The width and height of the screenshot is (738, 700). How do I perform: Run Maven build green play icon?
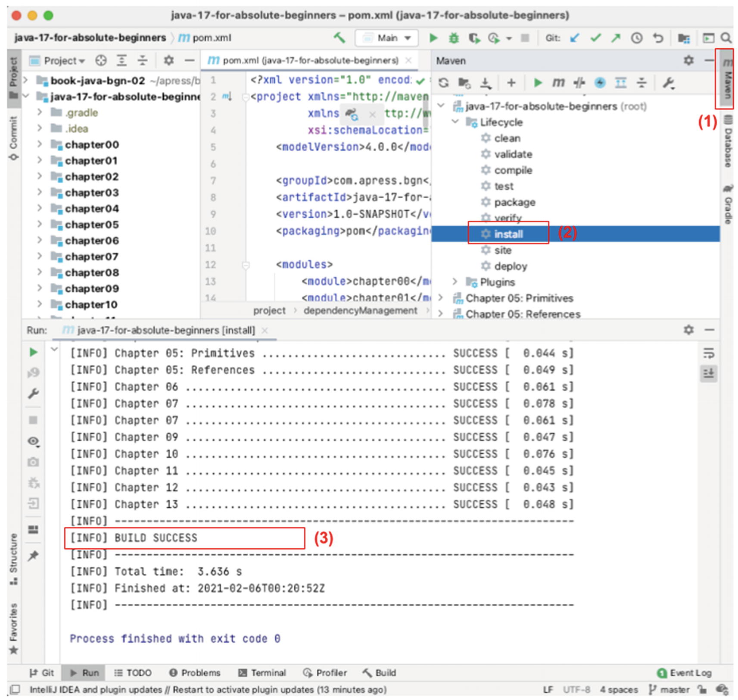(537, 82)
